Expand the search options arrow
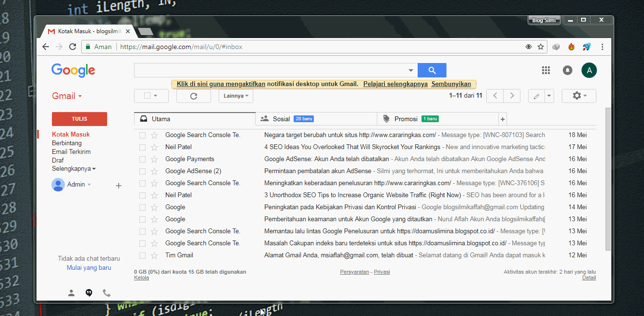The image size is (644, 316). (x=410, y=70)
